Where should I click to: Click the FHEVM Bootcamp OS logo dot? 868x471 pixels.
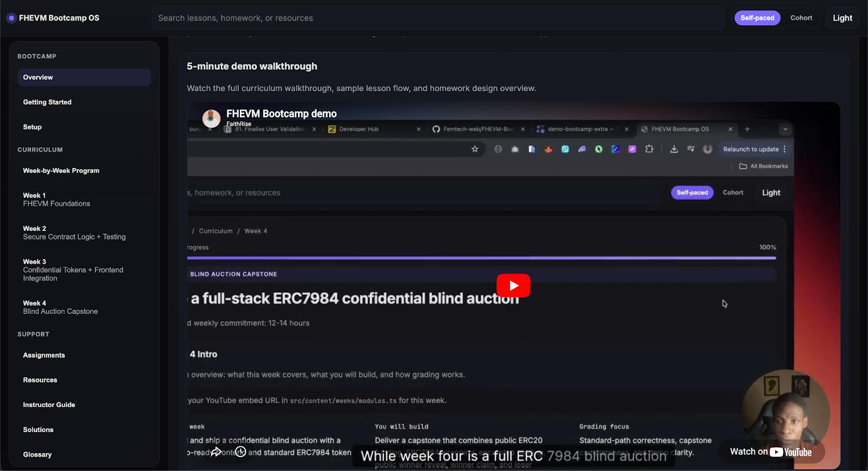[x=11, y=18]
